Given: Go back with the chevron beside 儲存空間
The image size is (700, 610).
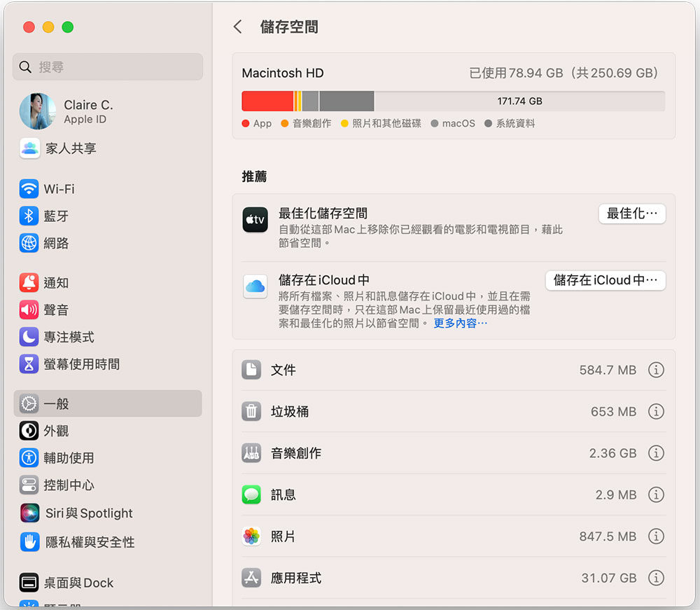Looking at the screenshot, I should pyautogui.click(x=237, y=27).
